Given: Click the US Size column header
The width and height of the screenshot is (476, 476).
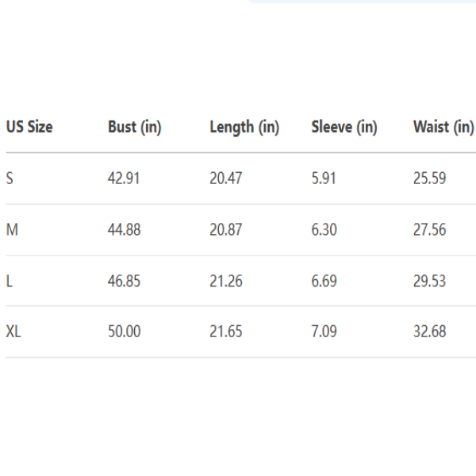Looking at the screenshot, I should coord(29,127).
